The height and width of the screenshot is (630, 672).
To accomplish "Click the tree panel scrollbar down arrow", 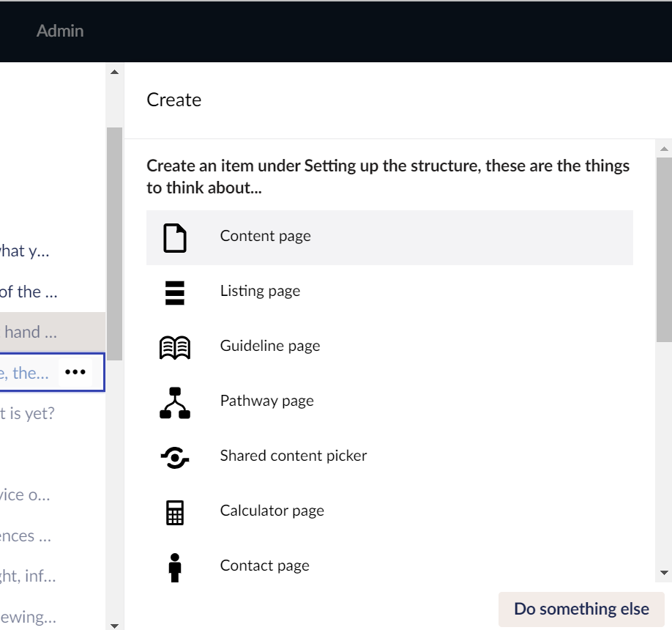I will coord(114,624).
